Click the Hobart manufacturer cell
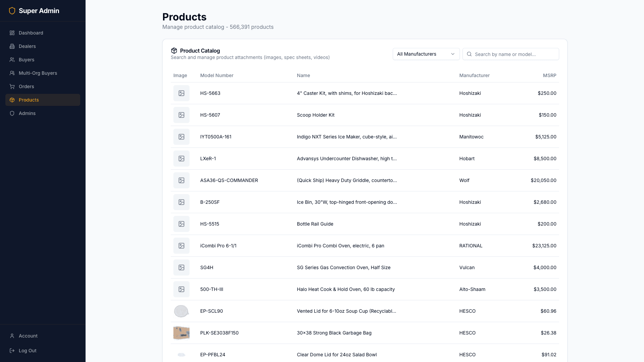Screen dimensions: 644x362 coord(467,159)
